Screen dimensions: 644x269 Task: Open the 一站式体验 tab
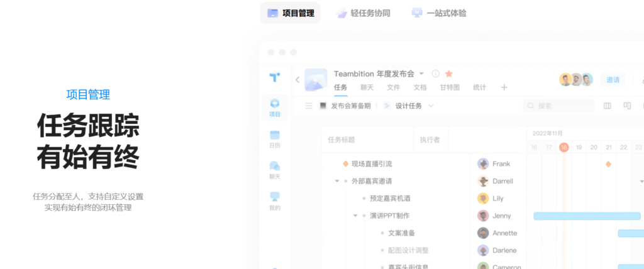tap(439, 13)
